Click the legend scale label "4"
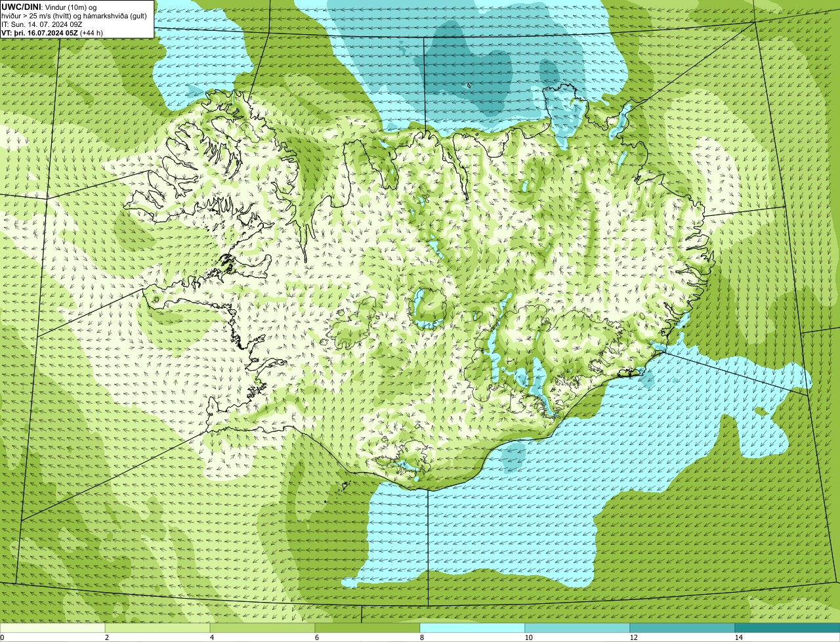 (x=211, y=637)
